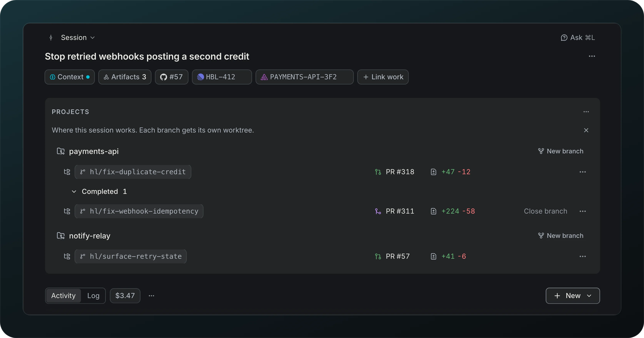
Task: Click worktree icon beside hl/fix-duplicate-credit
Action: (67, 172)
